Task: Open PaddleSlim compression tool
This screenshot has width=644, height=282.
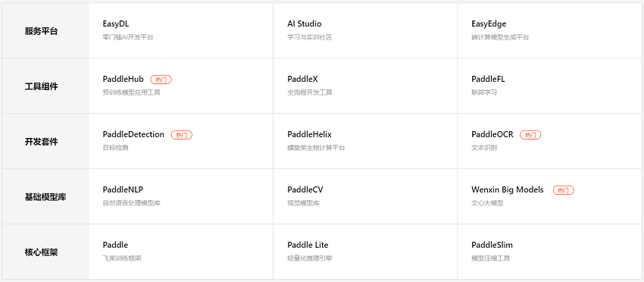Action: click(x=492, y=245)
